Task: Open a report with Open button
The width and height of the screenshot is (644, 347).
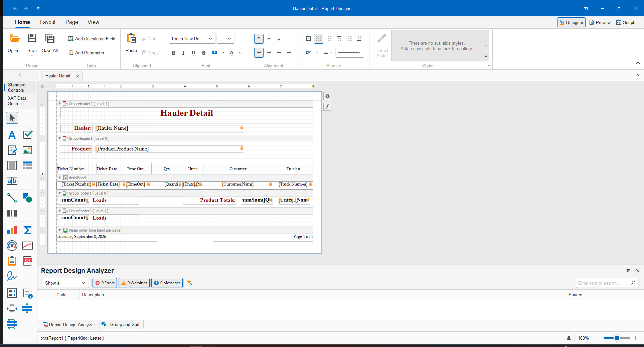Action: [x=15, y=43]
